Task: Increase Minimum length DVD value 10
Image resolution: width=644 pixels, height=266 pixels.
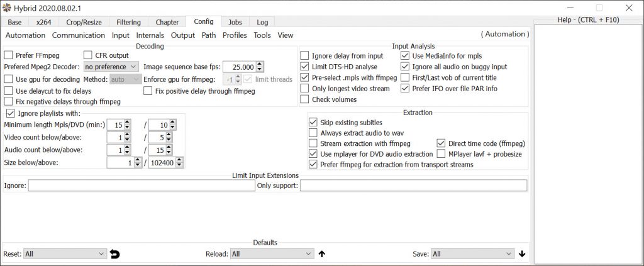Action: coord(172,123)
